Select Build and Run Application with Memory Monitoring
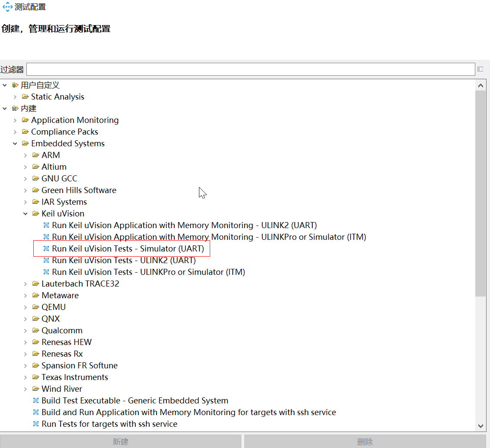 (x=189, y=413)
